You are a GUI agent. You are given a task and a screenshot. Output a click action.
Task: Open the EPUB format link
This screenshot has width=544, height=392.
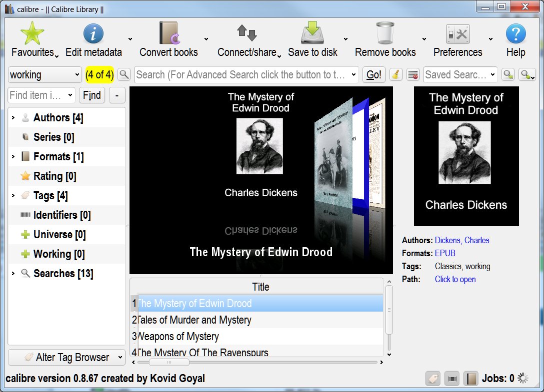coord(445,253)
